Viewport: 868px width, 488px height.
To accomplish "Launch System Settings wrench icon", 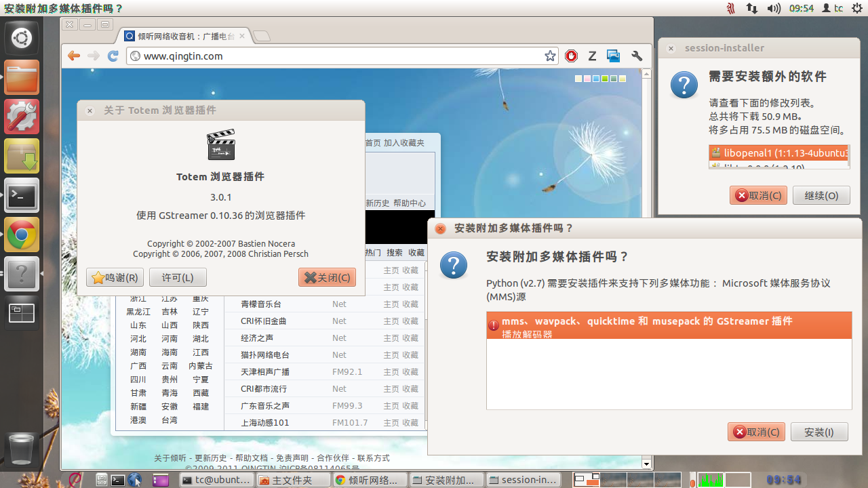I will pos(22,117).
